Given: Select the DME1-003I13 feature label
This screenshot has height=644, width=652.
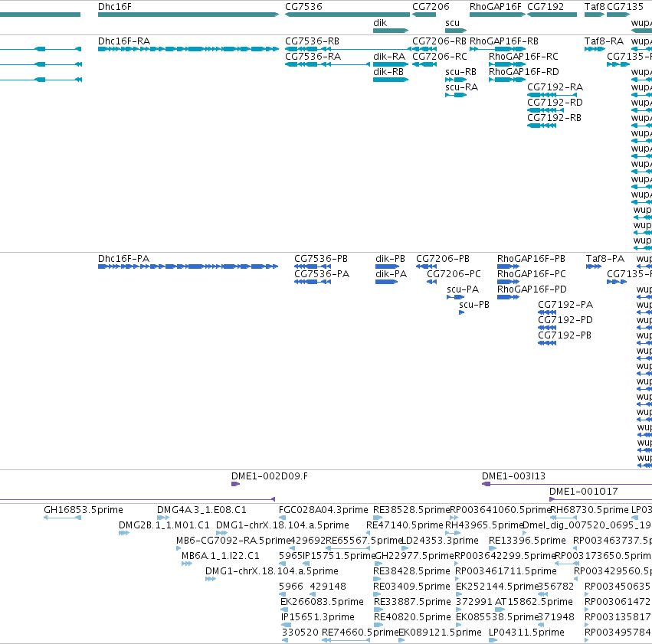Looking at the screenshot, I should tap(513, 476).
